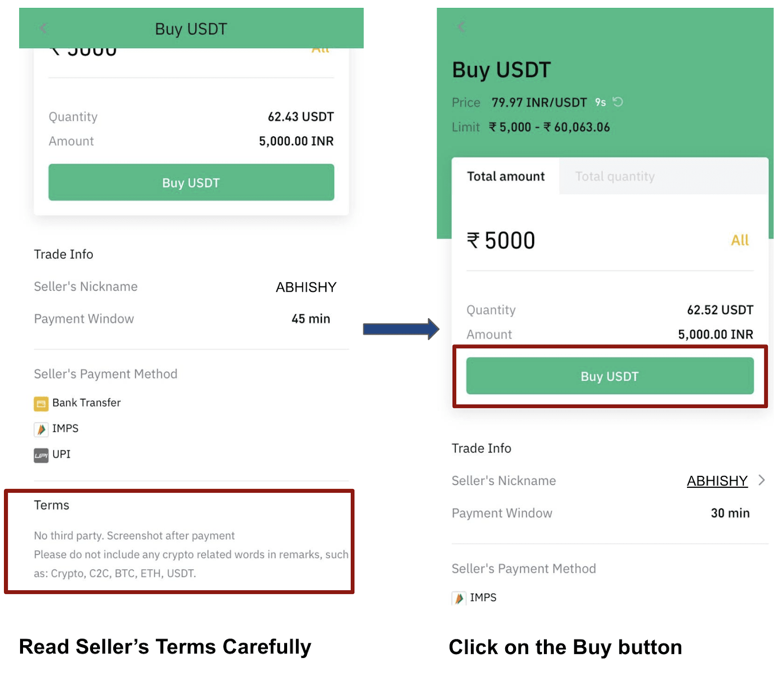This screenshot has height=679, width=784.
Task: Select the Bank Transfer payment icon
Action: coord(41,403)
